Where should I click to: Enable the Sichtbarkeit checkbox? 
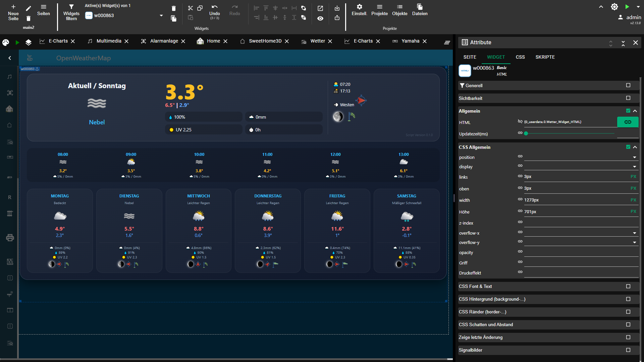point(628,98)
